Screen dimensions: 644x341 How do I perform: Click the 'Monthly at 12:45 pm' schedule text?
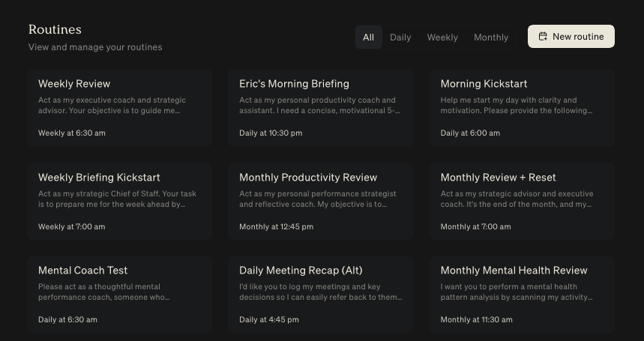tap(276, 226)
